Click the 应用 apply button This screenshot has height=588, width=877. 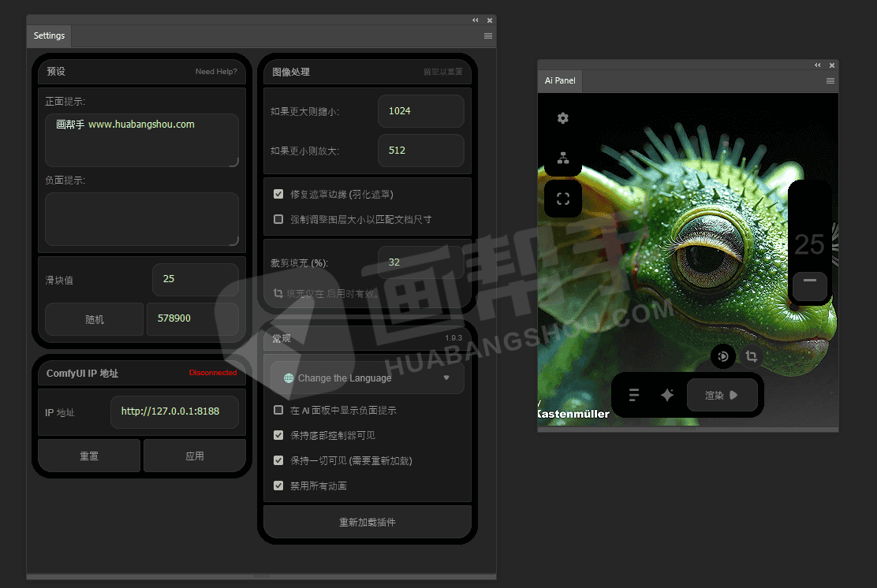[195, 456]
